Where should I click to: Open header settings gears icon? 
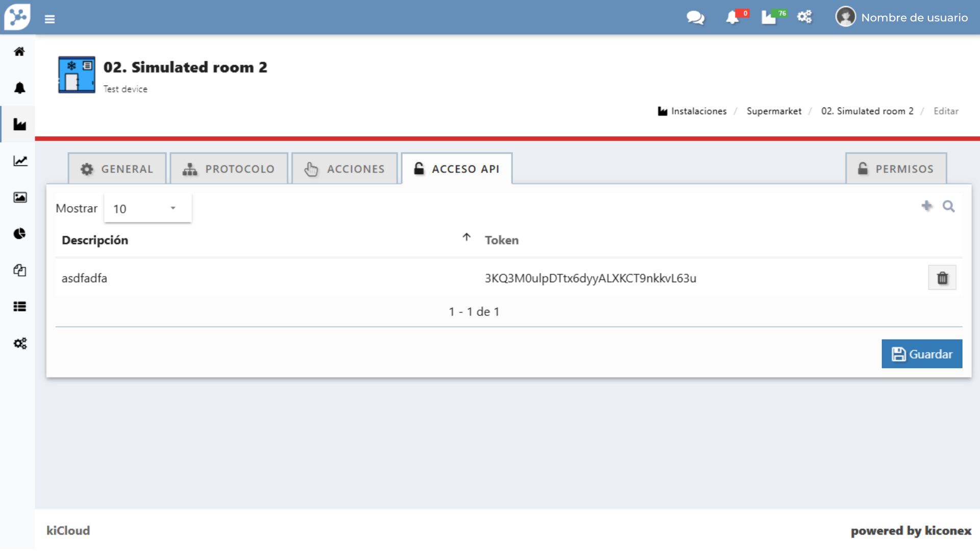804,17
